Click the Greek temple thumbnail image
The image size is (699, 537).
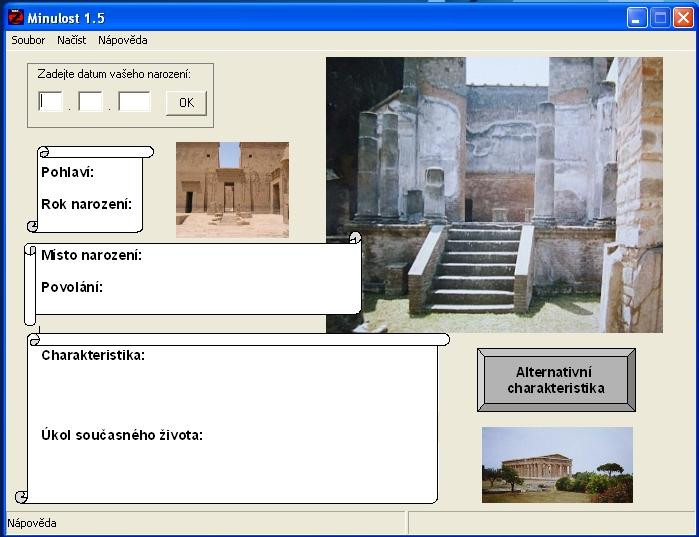(x=557, y=465)
